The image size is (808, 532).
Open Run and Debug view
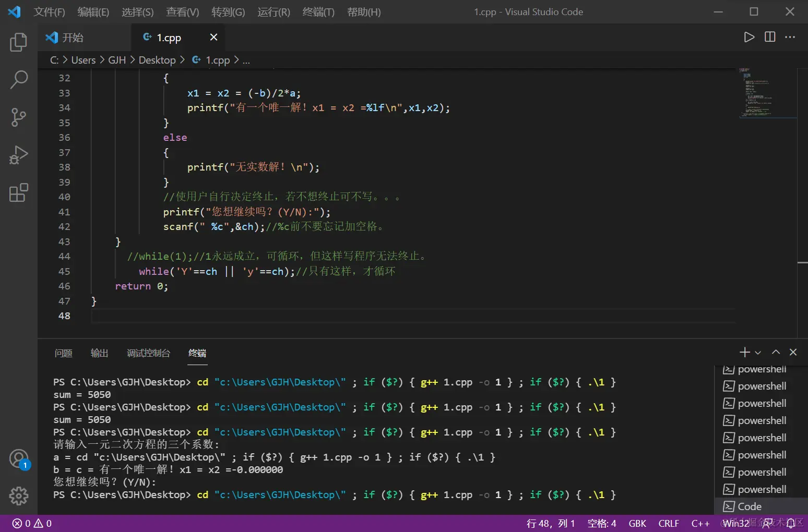click(18, 155)
